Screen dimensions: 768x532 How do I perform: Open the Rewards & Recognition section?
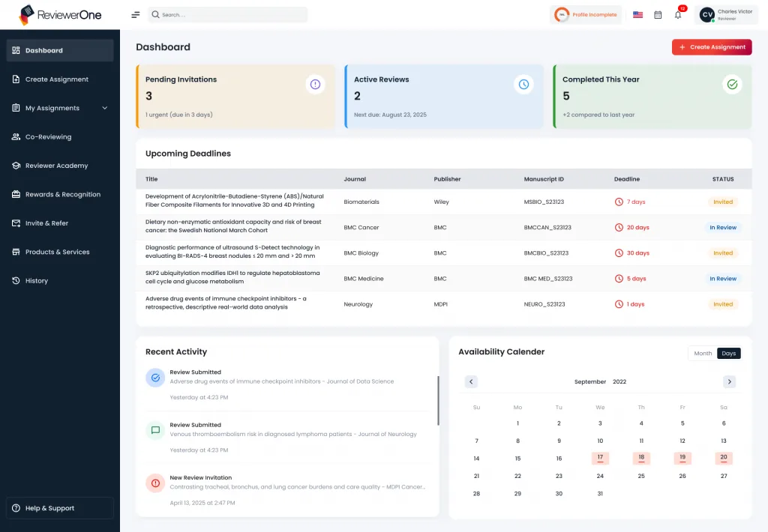click(16, 194)
